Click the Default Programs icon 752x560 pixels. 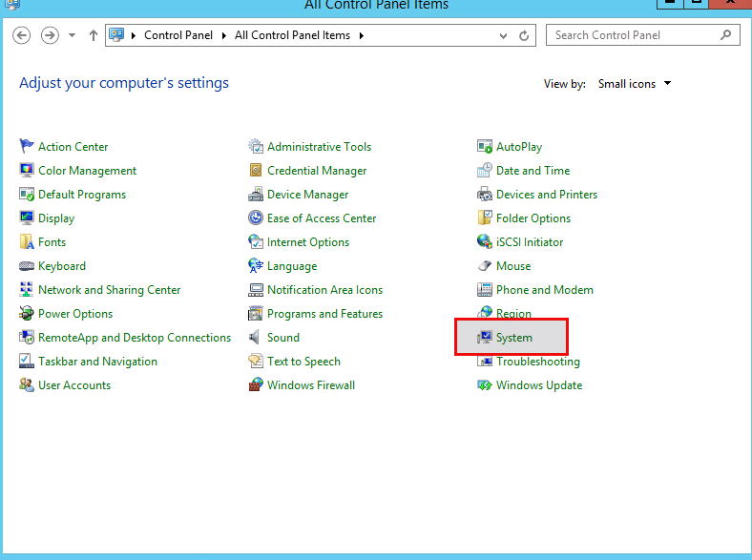coord(27,194)
